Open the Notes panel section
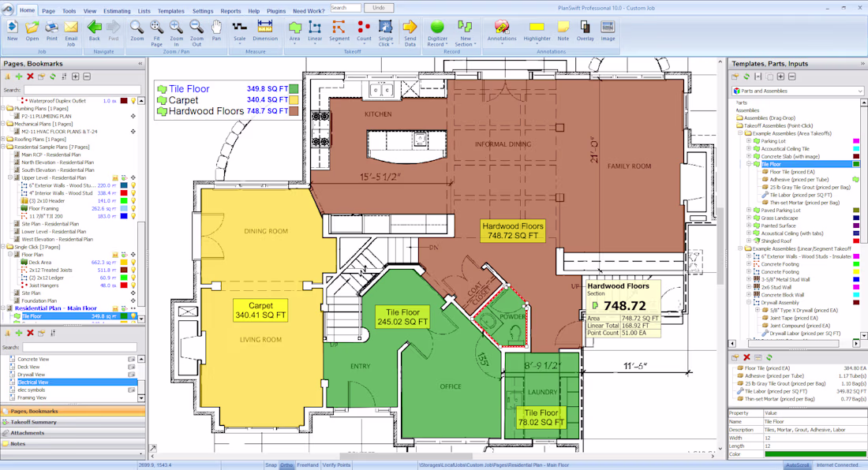 click(x=73, y=443)
